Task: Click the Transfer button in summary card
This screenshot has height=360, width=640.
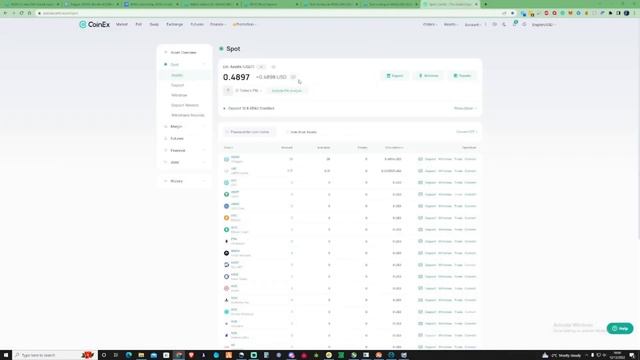Action: point(462,76)
